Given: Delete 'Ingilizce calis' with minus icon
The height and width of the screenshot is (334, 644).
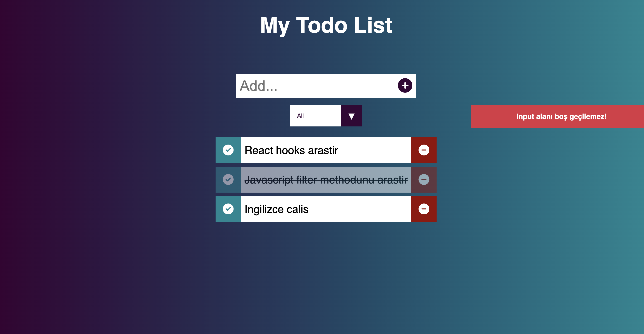Looking at the screenshot, I should [423, 209].
